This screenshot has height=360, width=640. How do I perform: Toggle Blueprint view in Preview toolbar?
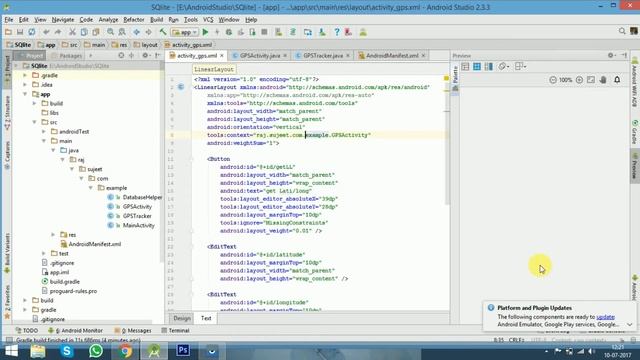[x=477, y=66]
